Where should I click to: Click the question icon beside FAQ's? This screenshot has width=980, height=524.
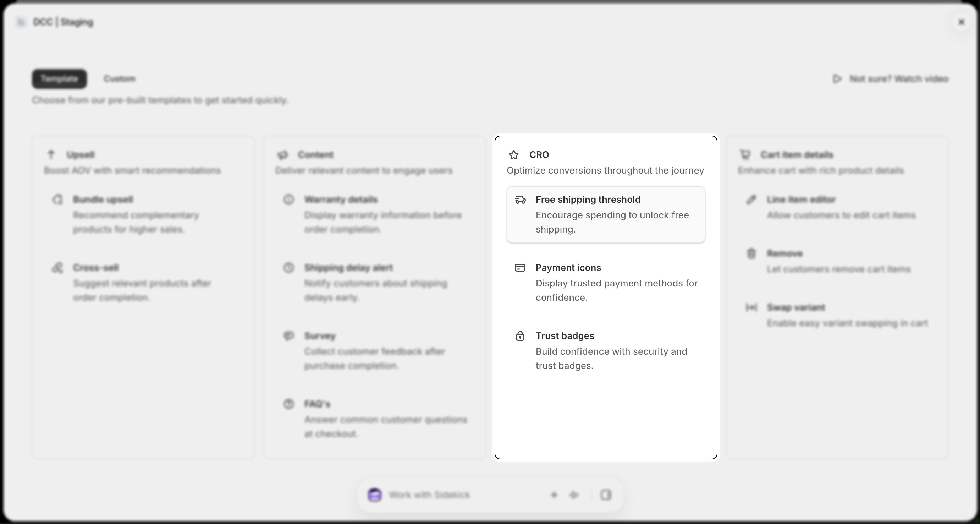coord(289,404)
